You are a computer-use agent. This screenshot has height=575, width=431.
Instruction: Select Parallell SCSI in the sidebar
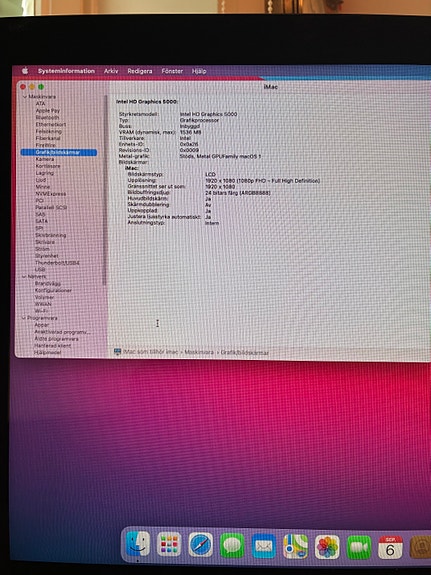click(51, 208)
